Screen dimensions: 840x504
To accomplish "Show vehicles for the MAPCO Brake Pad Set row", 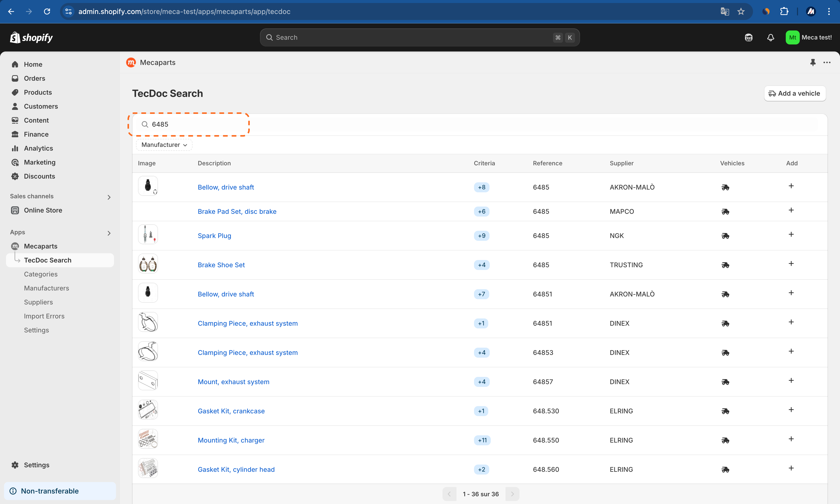I will pos(725,212).
